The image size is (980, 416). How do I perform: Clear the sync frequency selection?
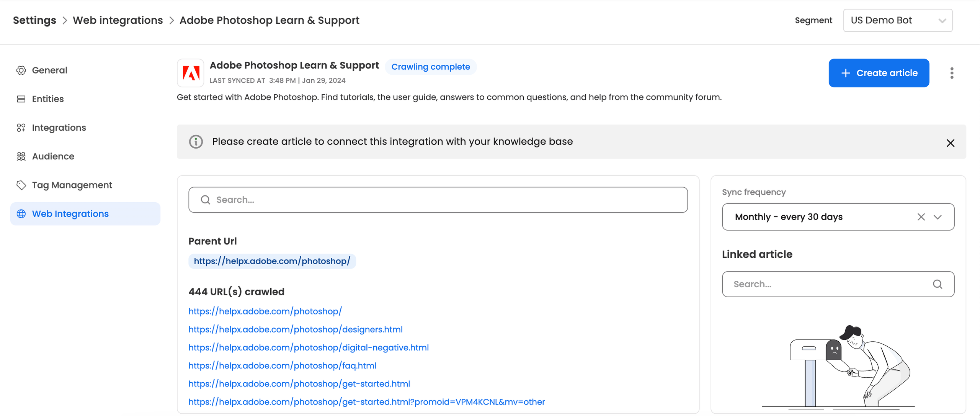pos(921,217)
